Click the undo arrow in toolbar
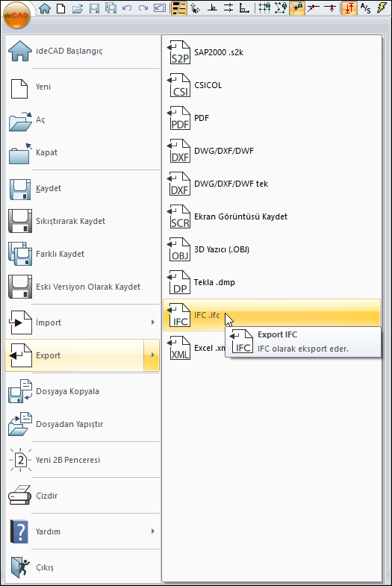 (127, 8)
